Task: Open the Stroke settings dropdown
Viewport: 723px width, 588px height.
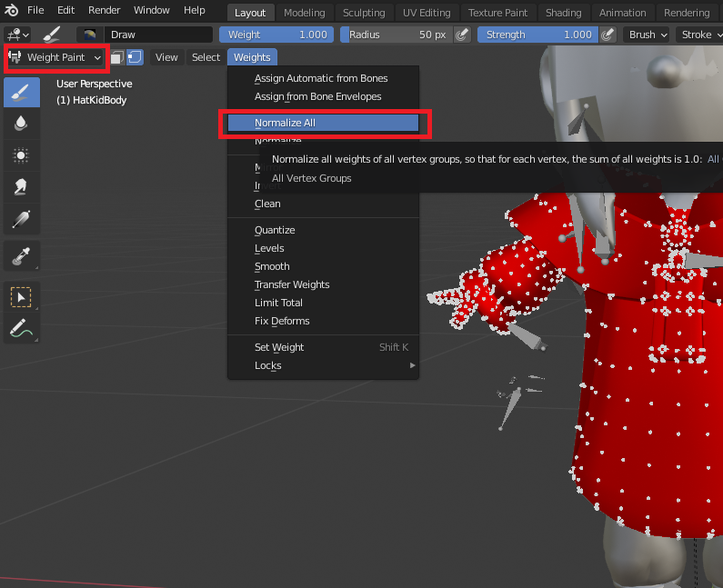Action: (x=699, y=35)
